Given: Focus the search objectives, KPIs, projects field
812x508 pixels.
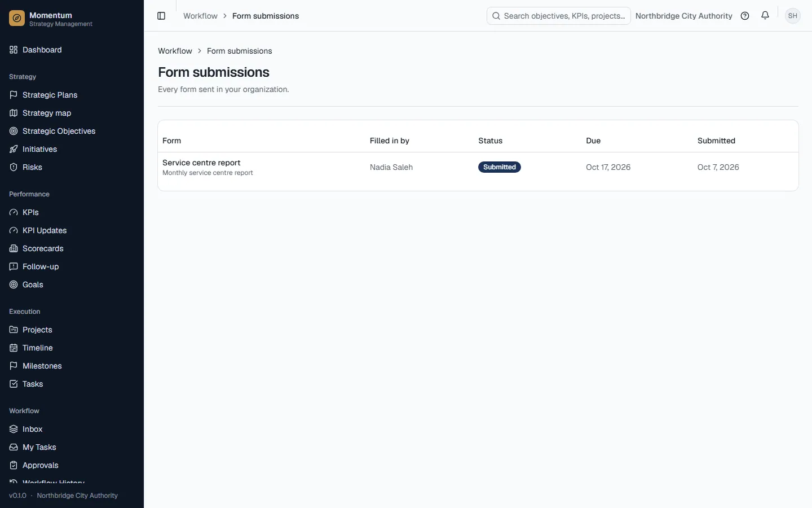Looking at the screenshot, I should click(558, 16).
